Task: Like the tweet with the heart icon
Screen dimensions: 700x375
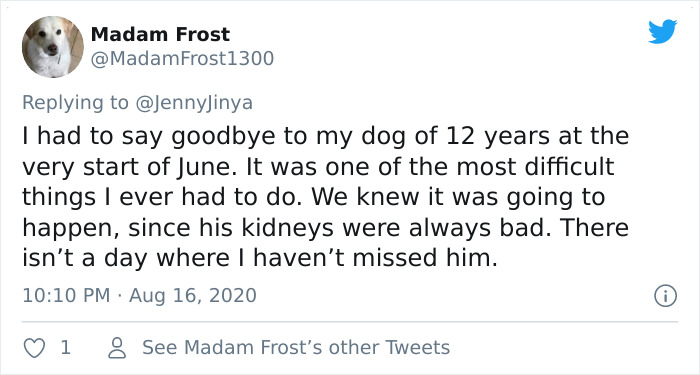Action: tap(34, 348)
